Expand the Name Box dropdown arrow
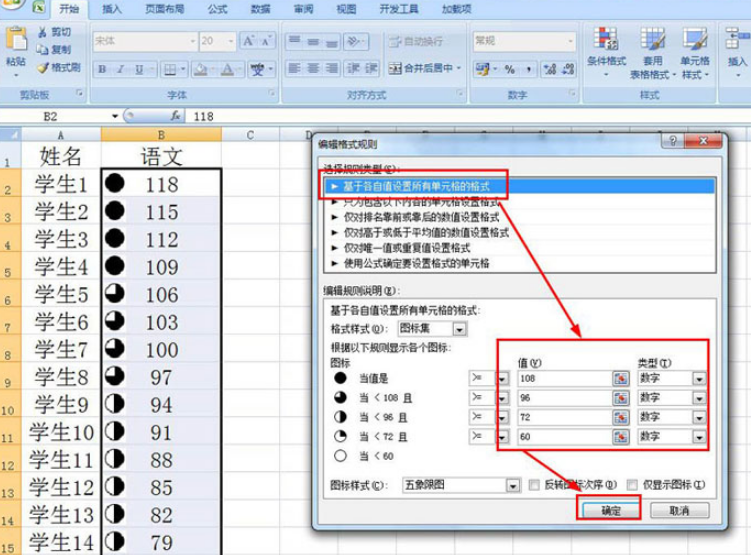 pos(115,116)
